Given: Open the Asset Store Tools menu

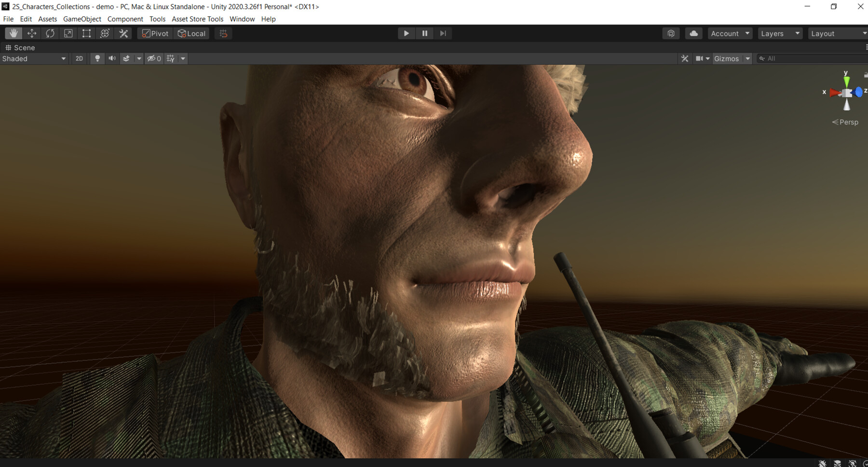Looking at the screenshot, I should 198,19.
